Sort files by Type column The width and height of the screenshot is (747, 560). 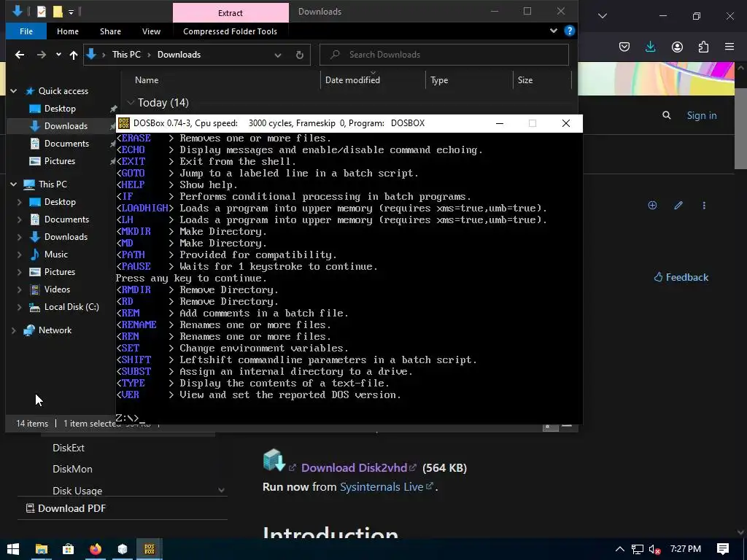point(439,80)
